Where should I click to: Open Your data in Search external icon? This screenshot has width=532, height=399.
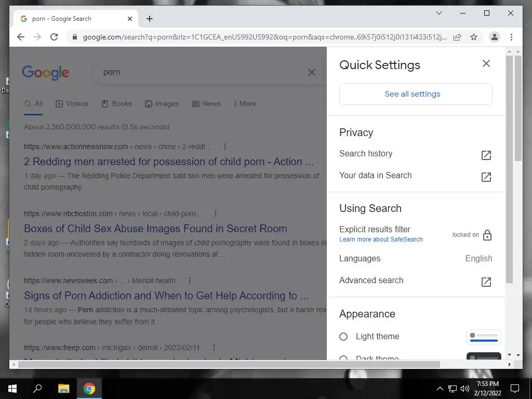click(x=486, y=177)
